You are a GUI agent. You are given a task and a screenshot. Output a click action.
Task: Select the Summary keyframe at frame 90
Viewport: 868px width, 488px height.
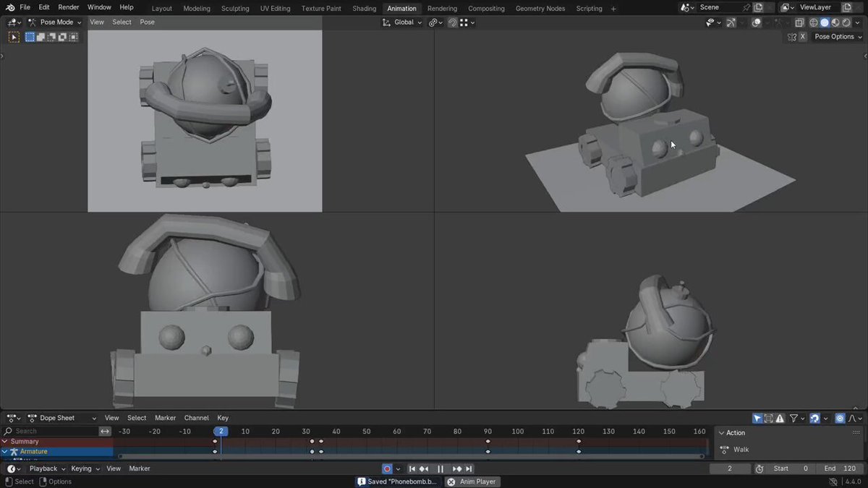tap(488, 442)
